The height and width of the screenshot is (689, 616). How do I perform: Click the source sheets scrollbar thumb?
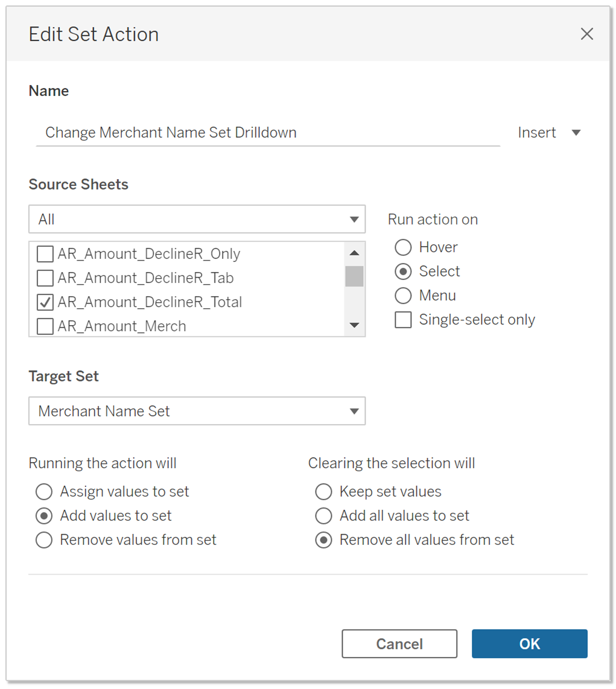(354, 276)
